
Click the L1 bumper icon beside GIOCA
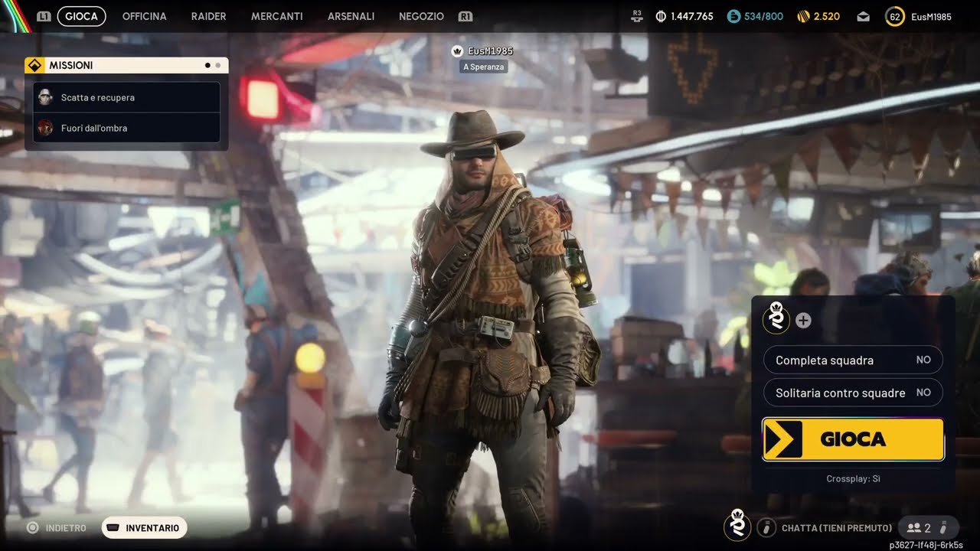click(x=44, y=16)
